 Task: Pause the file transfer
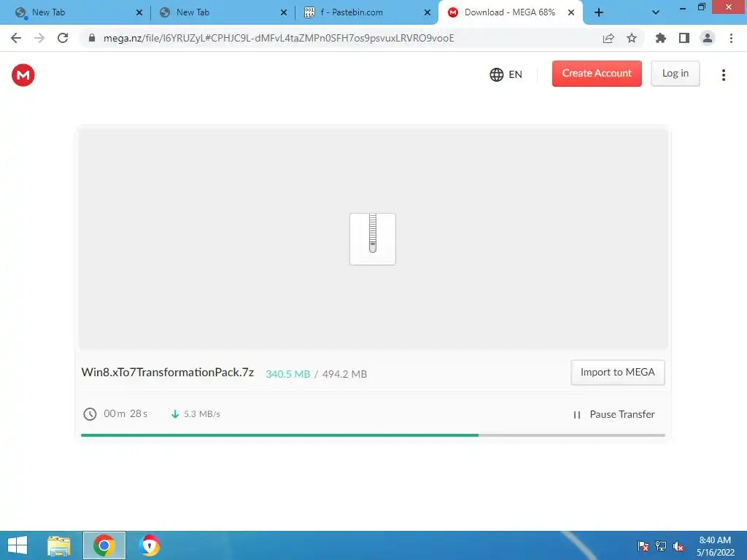(614, 414)
